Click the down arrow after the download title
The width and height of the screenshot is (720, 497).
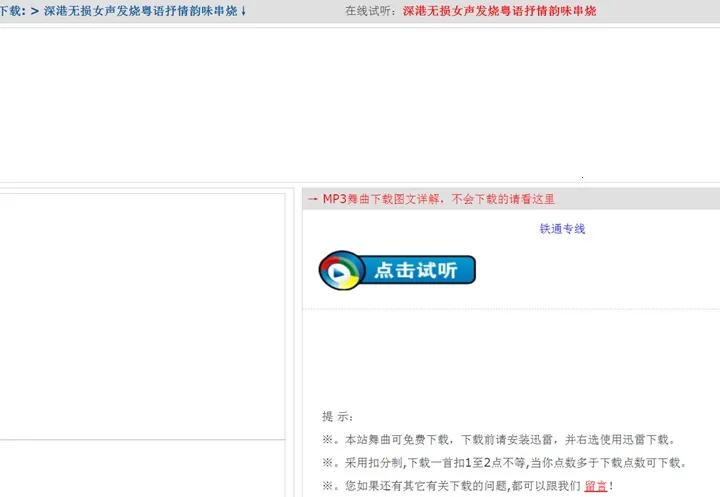(x=244, y=11)
